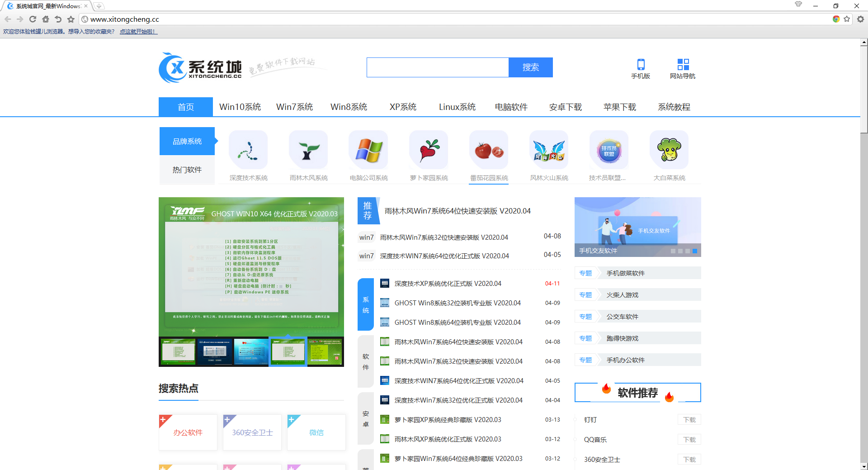Image resolution: width=868 pixels, height=470 pixels.
Task: Click the star icon in address bar
Action: click(x=847, y=19)
